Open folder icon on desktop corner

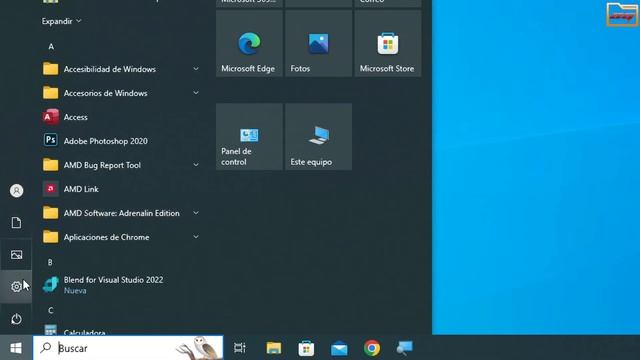[622, 14]
